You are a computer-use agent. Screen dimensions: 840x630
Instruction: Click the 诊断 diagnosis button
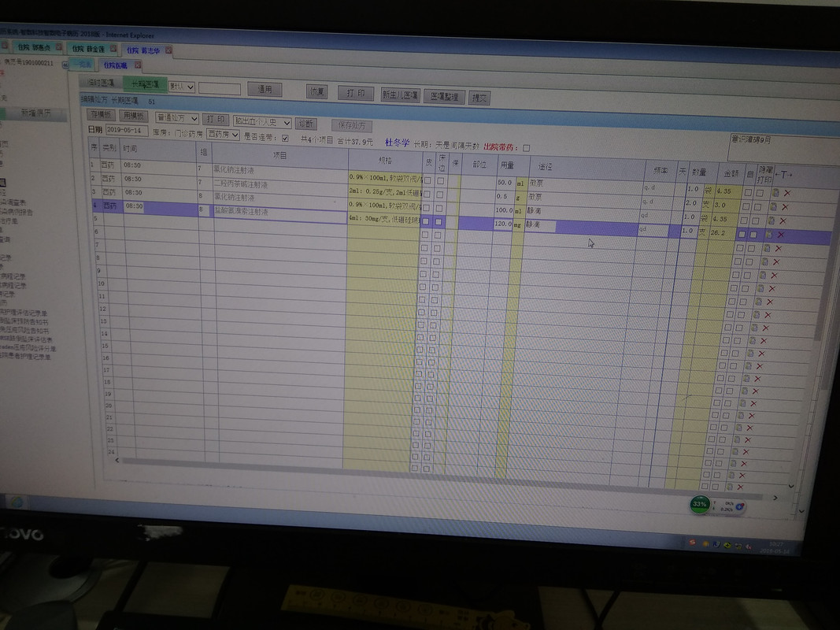click(306, 124)
